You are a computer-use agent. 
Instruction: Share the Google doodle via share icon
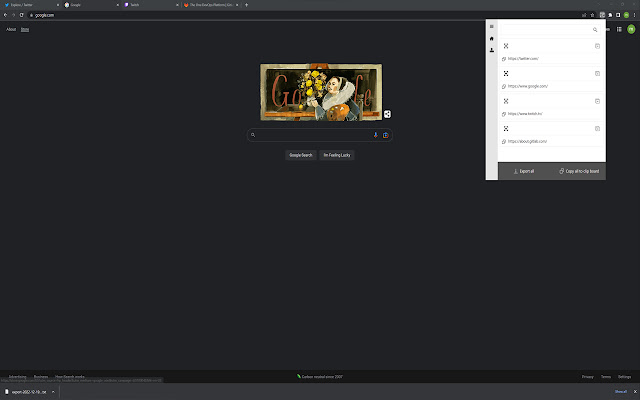pyautogui.click(x=387, y=114)
